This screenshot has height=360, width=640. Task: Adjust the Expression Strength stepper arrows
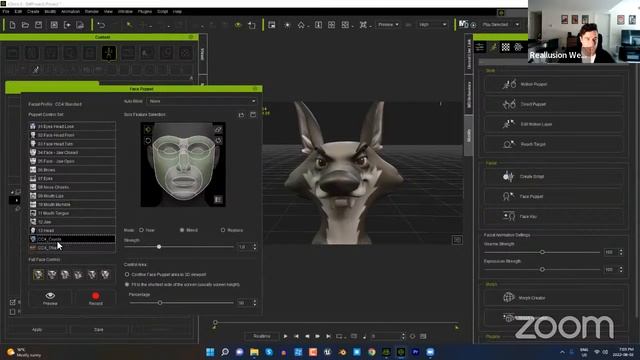coord(621,269)
